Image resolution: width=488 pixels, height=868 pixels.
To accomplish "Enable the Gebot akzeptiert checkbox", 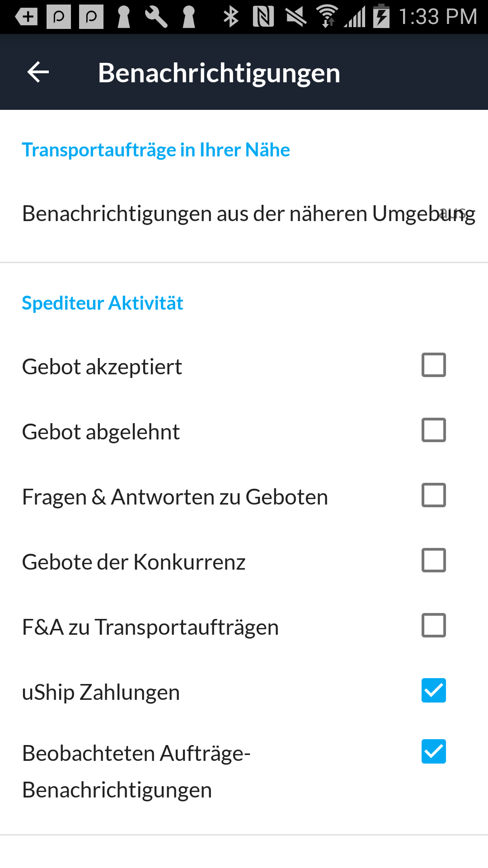I will (433, 365).
